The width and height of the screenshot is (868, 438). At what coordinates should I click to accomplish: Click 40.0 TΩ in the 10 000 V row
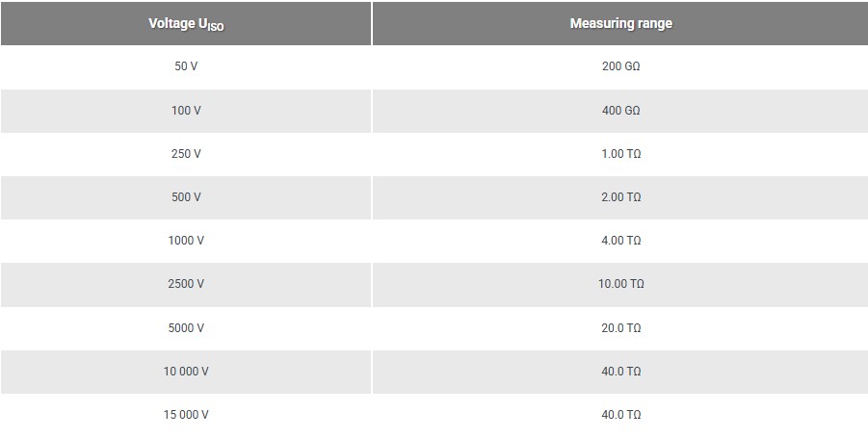620,372
